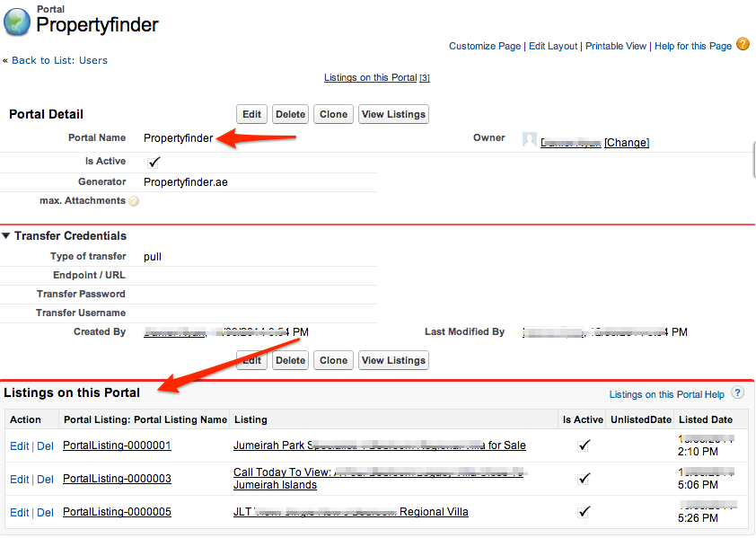Click the Propertyfinder portal name value
The image size is (756, 538).
(x=178, y=138)
